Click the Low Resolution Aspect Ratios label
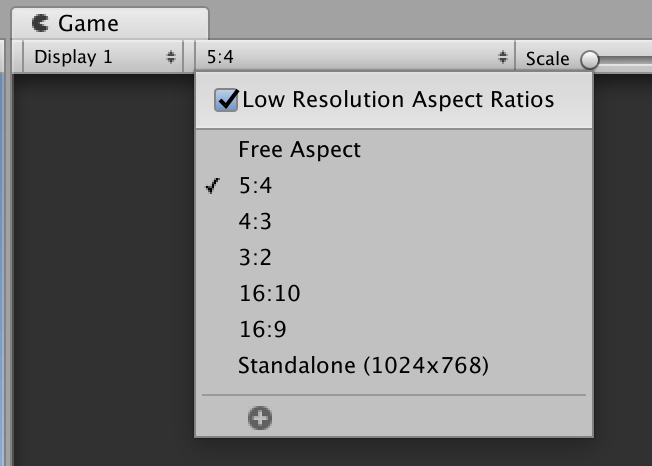652x466 pixels. coord(398,100)
